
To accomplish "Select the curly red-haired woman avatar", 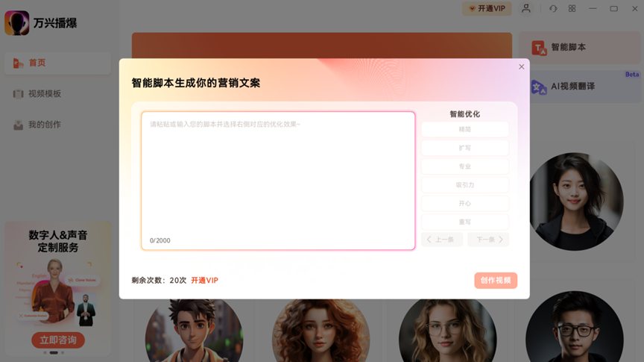I will (x=321, y=331).
